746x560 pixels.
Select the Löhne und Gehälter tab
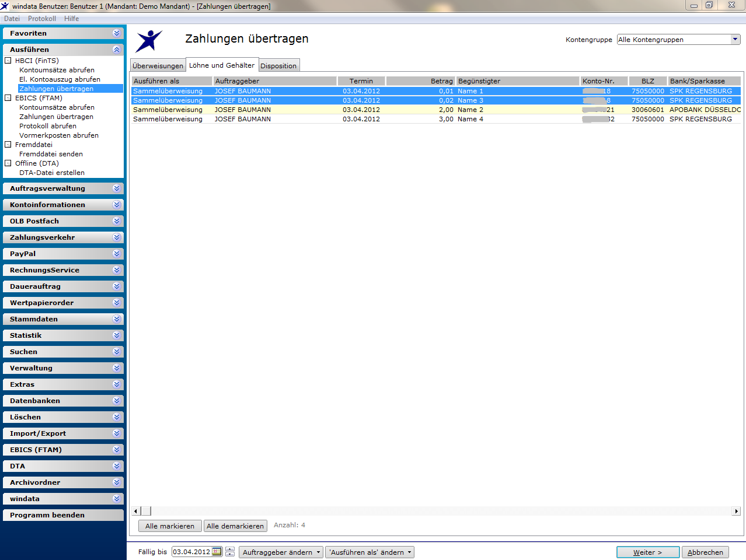(222, 65)
